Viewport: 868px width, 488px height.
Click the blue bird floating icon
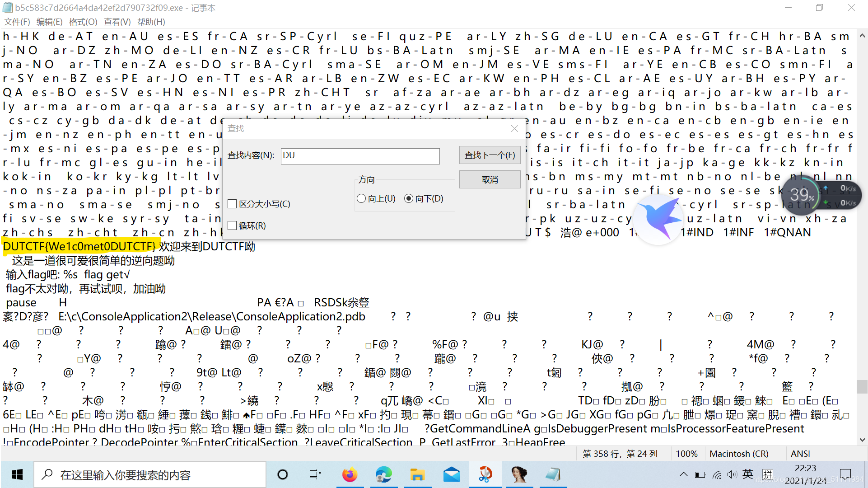658,220
